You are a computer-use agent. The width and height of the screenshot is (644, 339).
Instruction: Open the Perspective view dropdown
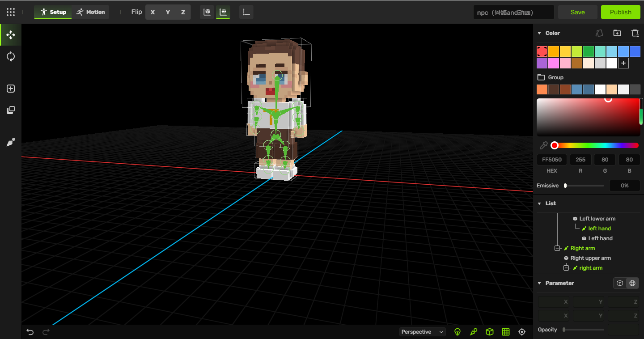pyautogui.click(x=423, y=332)
